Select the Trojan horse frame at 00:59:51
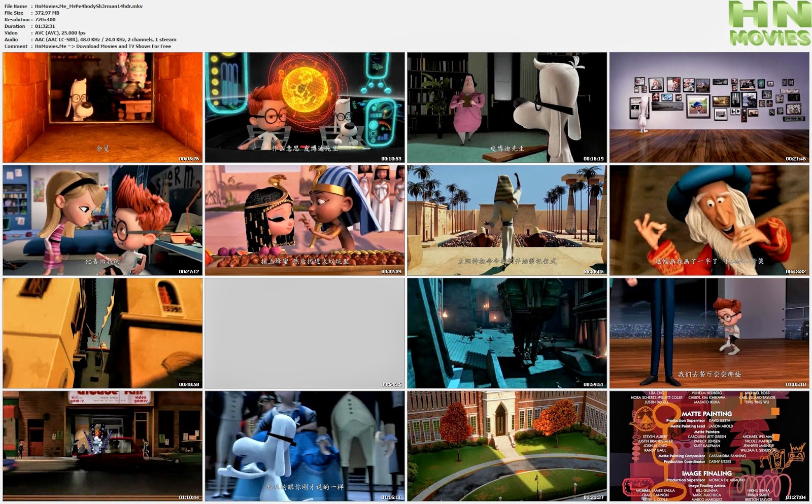The height and width of the screenshot is (504, 812). 507,333
